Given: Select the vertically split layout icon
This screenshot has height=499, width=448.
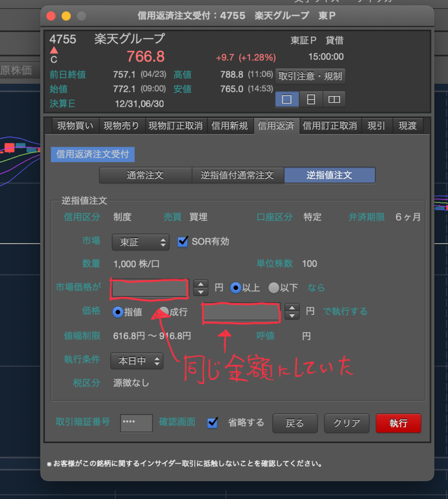Looking at the screenshot, I should tap(334, 99).
